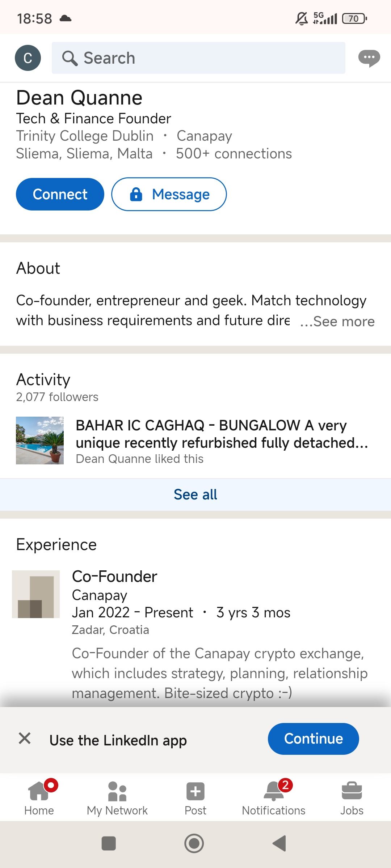
Task: Tap the locked Message button
Action: 169,194
